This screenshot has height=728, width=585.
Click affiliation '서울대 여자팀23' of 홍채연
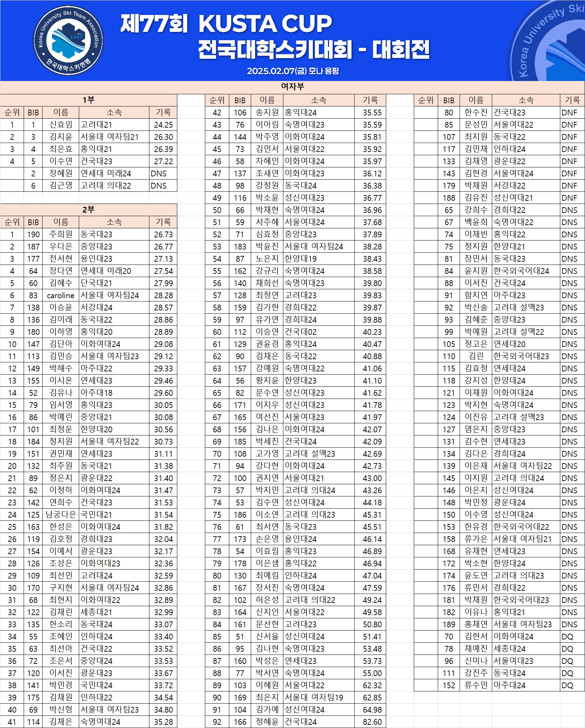coord(526,624)
